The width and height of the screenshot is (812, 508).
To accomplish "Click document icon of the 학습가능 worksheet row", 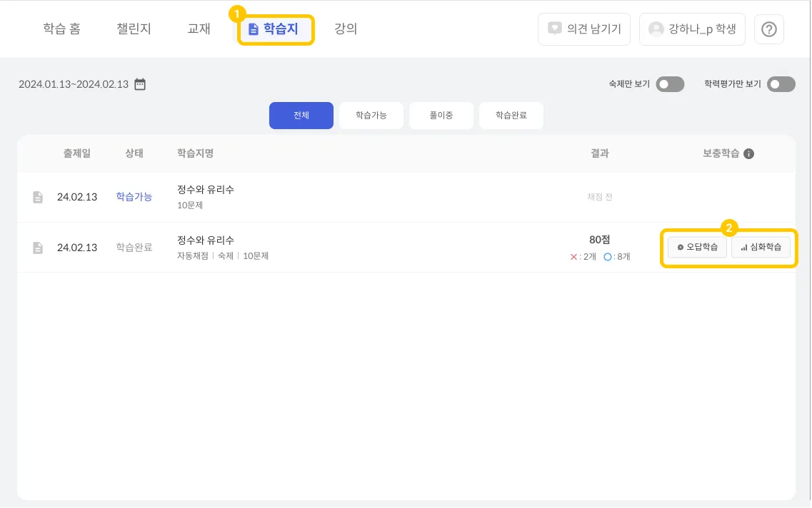I will point(38,197).
